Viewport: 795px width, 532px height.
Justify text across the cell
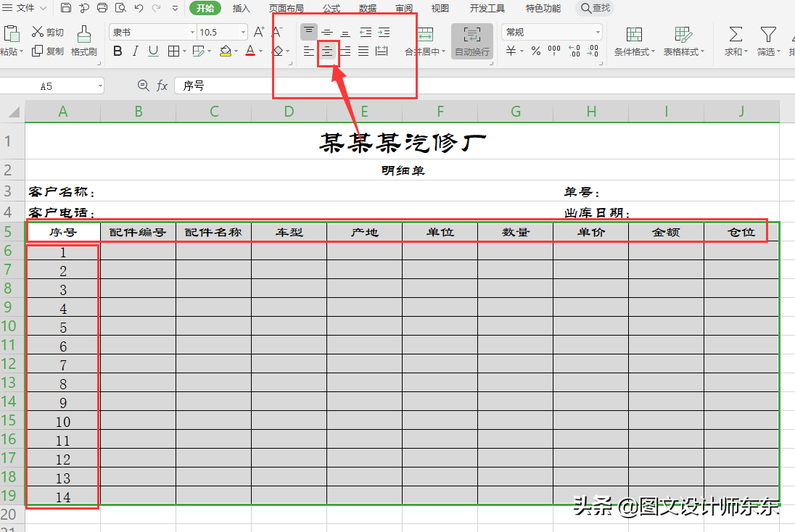pos(363,51)
